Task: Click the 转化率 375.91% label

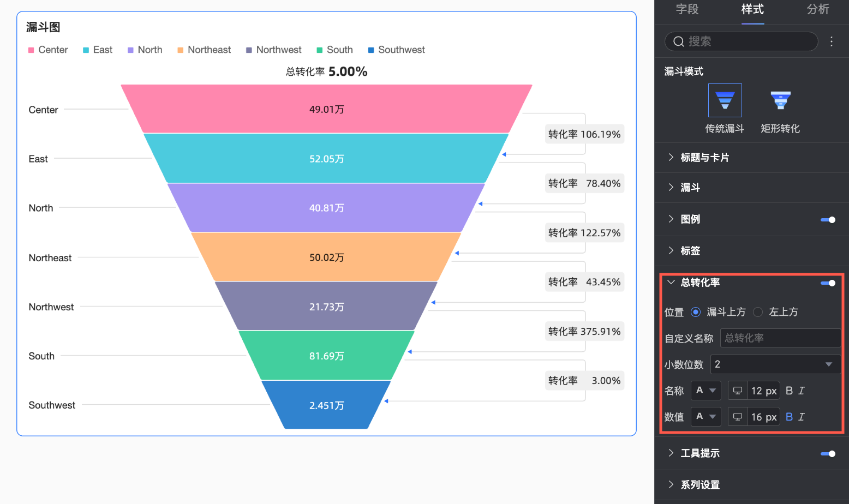Action: coord(584,331)
